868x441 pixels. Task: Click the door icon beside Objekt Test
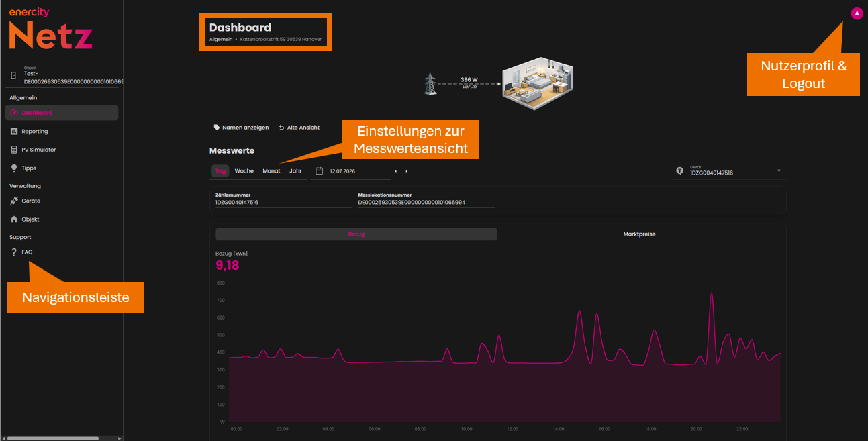(x=13, y=75)
